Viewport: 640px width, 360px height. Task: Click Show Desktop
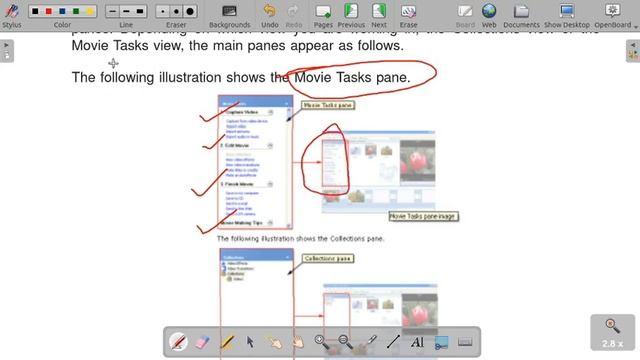pos(567,16)
